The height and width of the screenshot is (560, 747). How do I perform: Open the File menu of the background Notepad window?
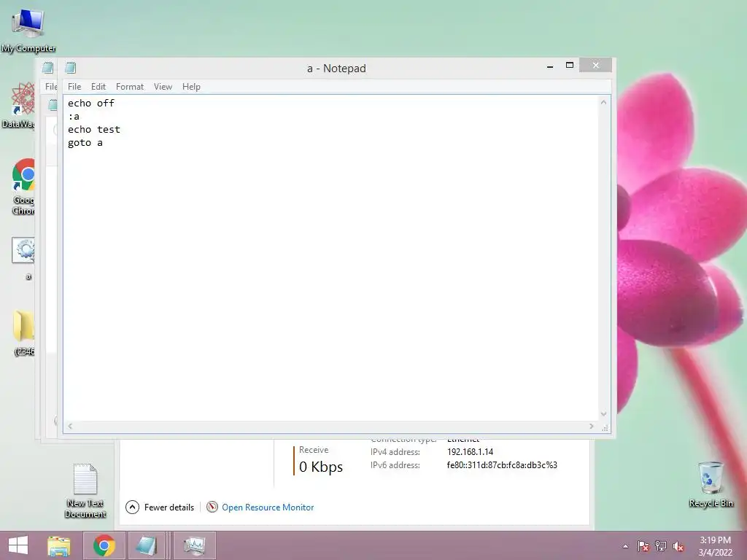tap(50, 87)
